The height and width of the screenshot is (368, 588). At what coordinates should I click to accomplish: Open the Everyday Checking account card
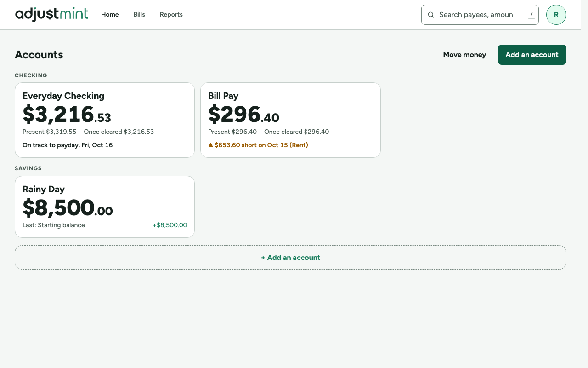click(x=105, y=120)
